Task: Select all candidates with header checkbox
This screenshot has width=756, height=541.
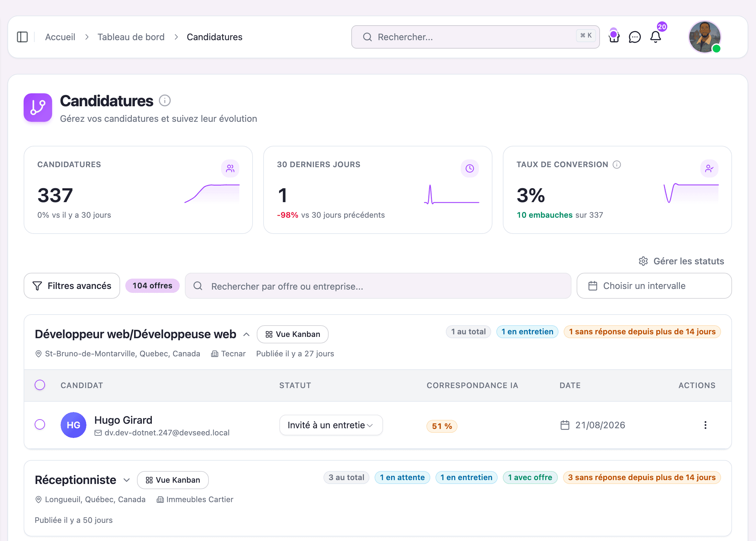Action: (40, 385)
